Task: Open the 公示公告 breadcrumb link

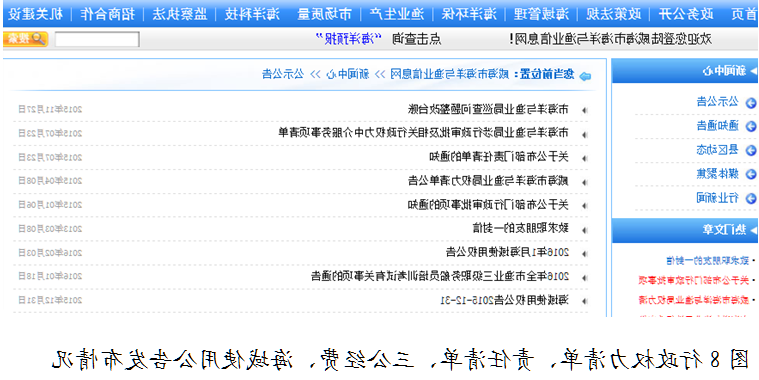Action: click(x=283, y=75)
